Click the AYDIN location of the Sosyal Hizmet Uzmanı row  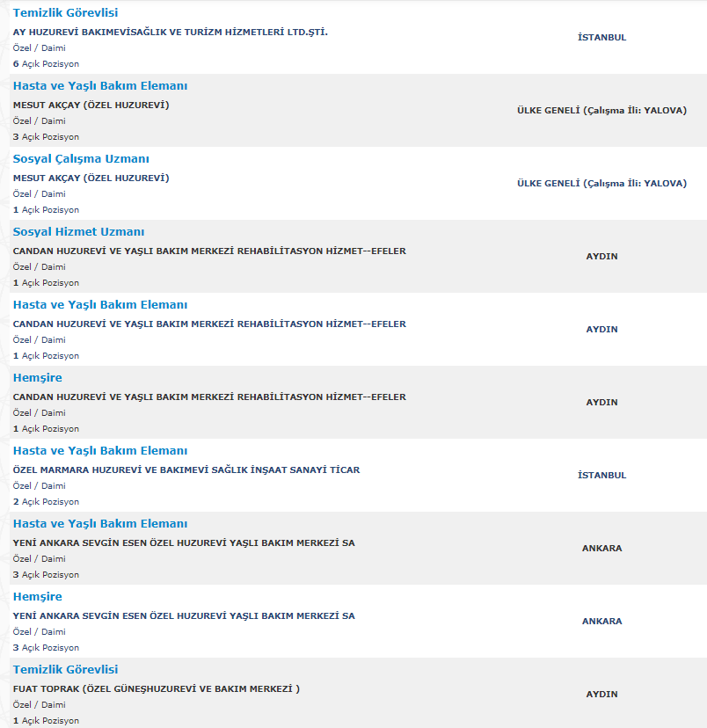(601, 257)
